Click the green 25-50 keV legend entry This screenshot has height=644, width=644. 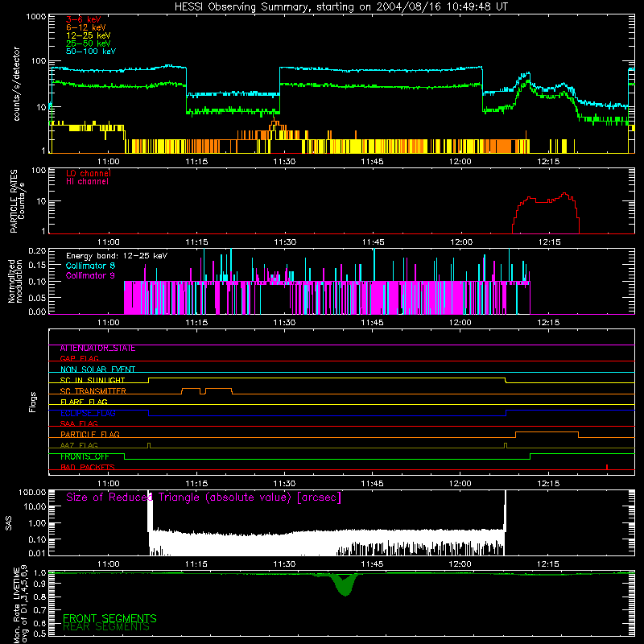(89, 43)
